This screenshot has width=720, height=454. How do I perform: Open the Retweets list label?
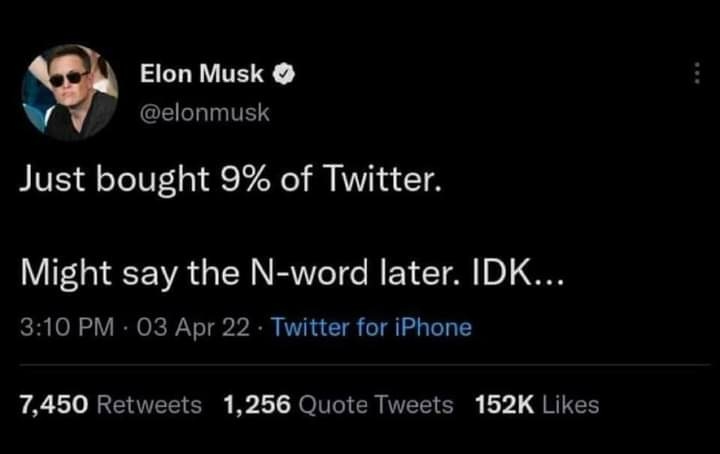pyautogui.click(x=151, y=404)
